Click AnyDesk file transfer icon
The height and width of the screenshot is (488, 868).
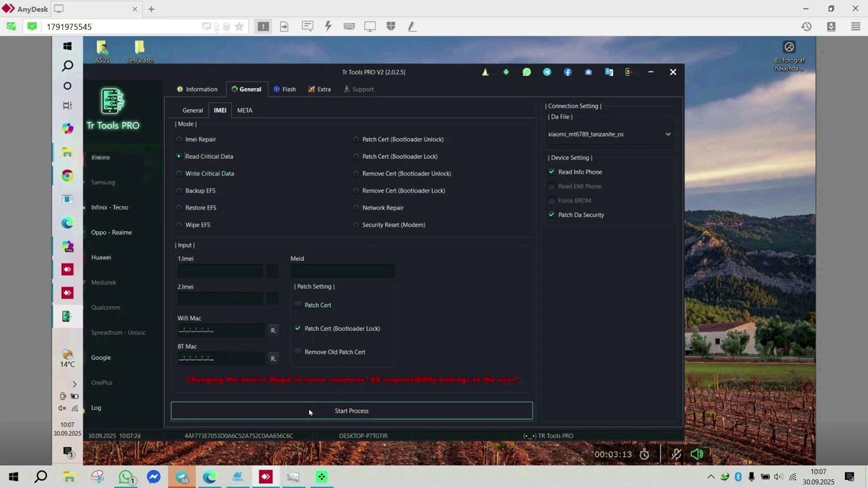(x=284, y=26)
